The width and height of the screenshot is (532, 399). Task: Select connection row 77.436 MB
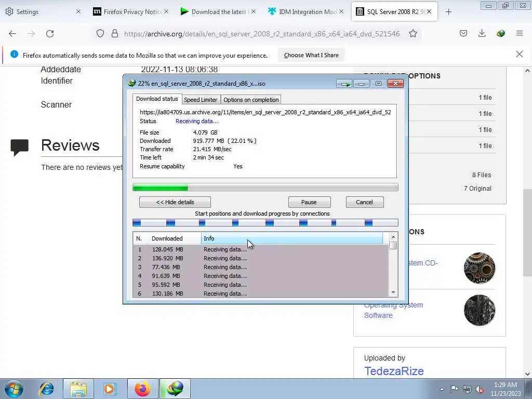261,267
